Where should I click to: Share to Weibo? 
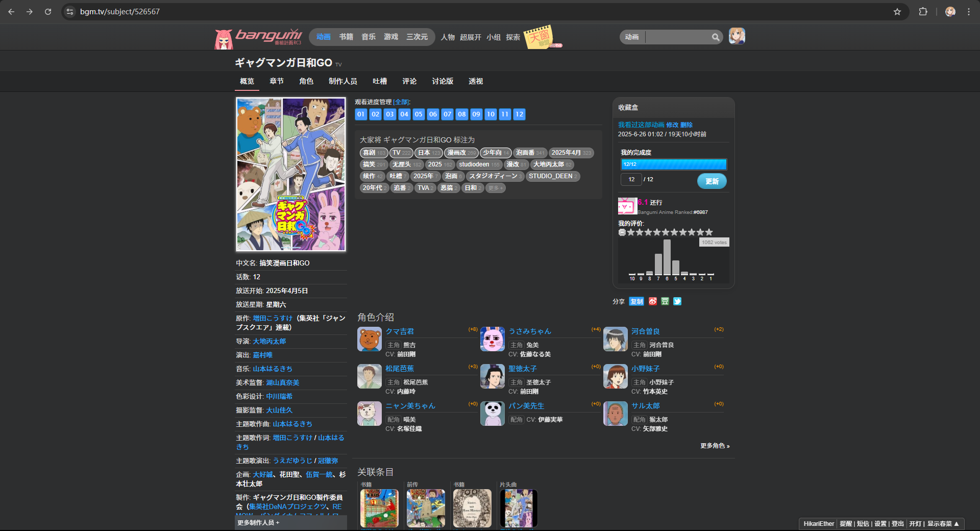652,301
